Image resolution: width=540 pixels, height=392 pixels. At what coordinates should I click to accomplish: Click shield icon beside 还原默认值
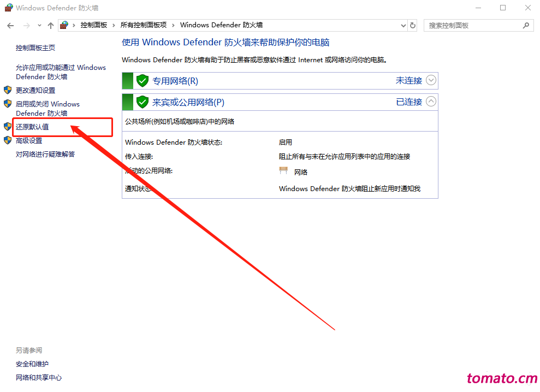pos(8,127)
